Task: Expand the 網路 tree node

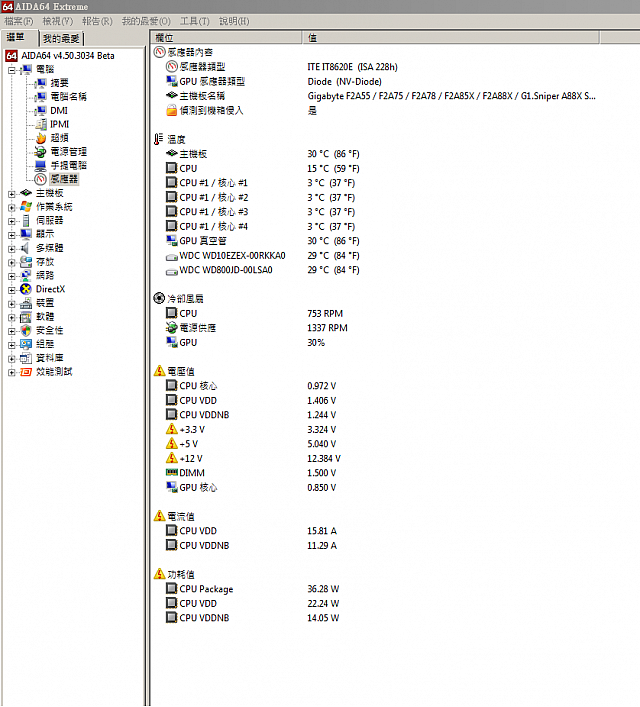Action: click(x=12, y=276)
